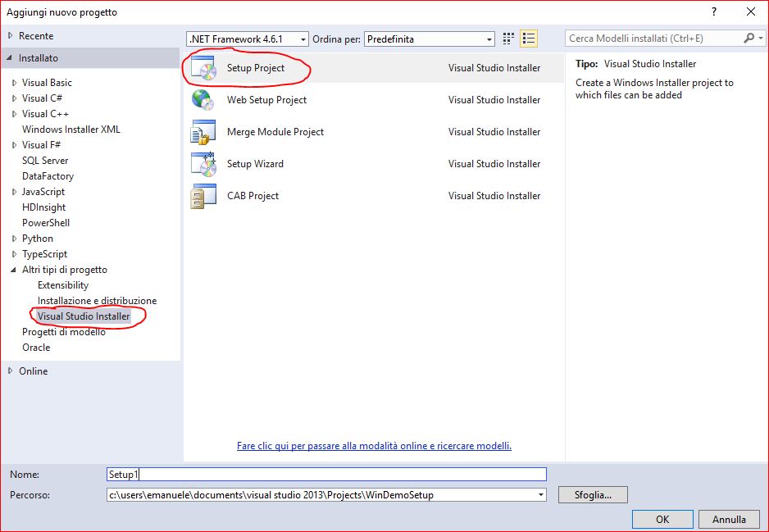The width and height of the screenshot is (769, 532).
Task: Select the Web Setup Project globe icon
Action: tap(203, 99)
